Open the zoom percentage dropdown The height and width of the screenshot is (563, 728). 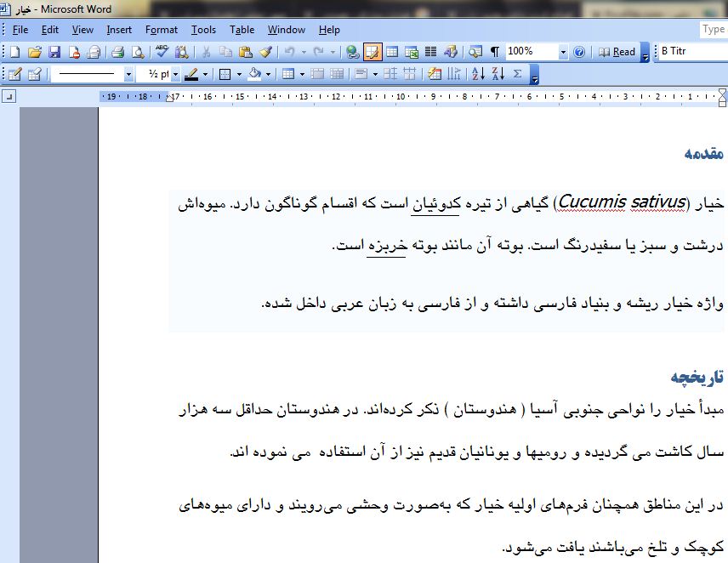pos(563,52)
